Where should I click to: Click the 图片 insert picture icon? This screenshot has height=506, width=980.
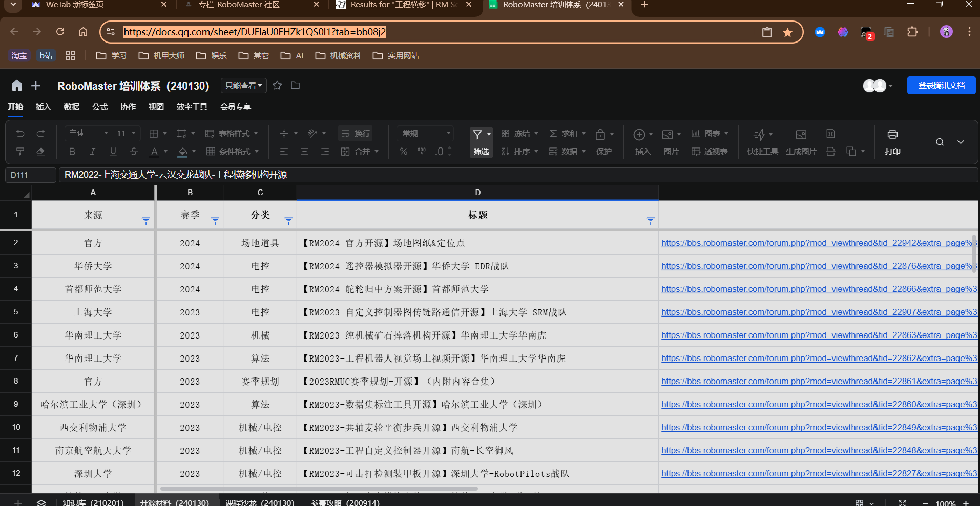667,135
